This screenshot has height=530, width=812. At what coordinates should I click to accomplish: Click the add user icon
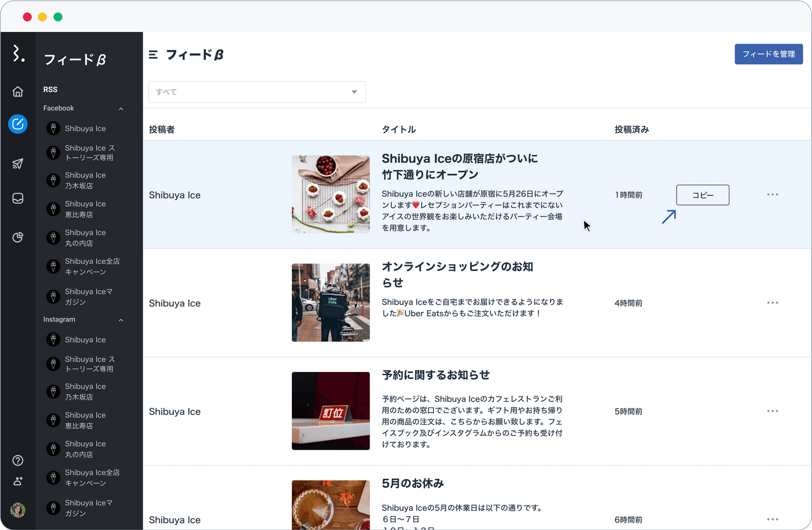click(x=18, y=481)
